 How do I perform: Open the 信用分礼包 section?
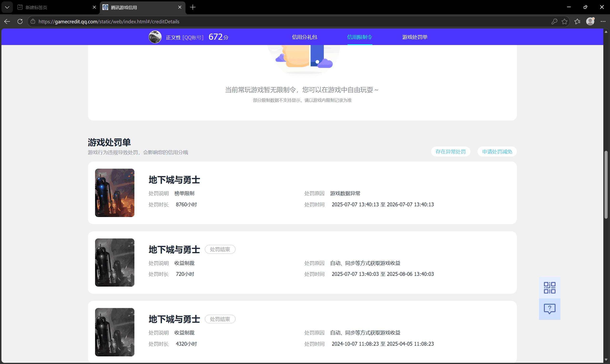[304, 37]
